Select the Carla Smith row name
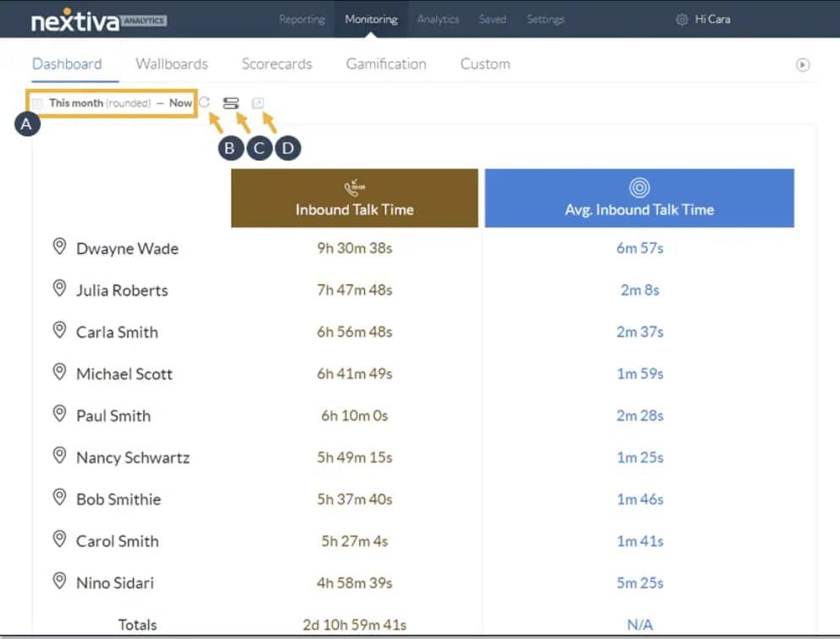Viewport: 840px width, 639px height. [x=118, y=332]
